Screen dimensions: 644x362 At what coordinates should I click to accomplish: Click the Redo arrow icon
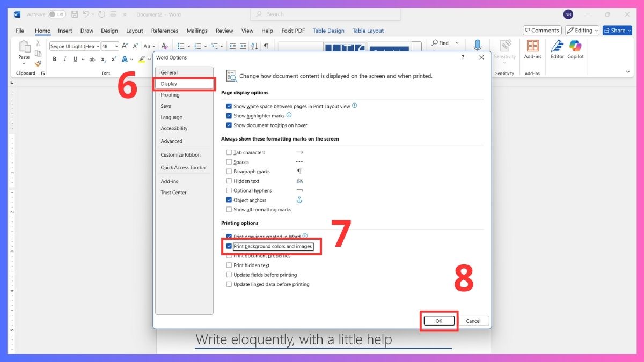[x=102, y=14]
